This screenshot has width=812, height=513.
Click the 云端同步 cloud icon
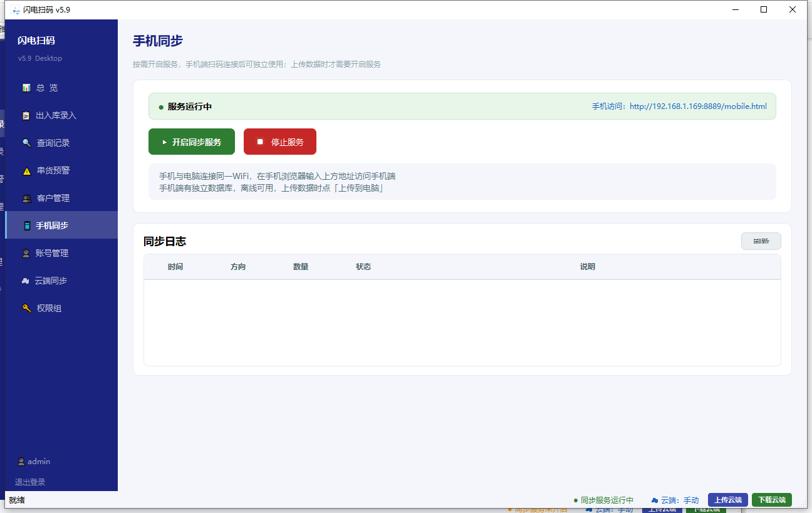pos(25,281)
